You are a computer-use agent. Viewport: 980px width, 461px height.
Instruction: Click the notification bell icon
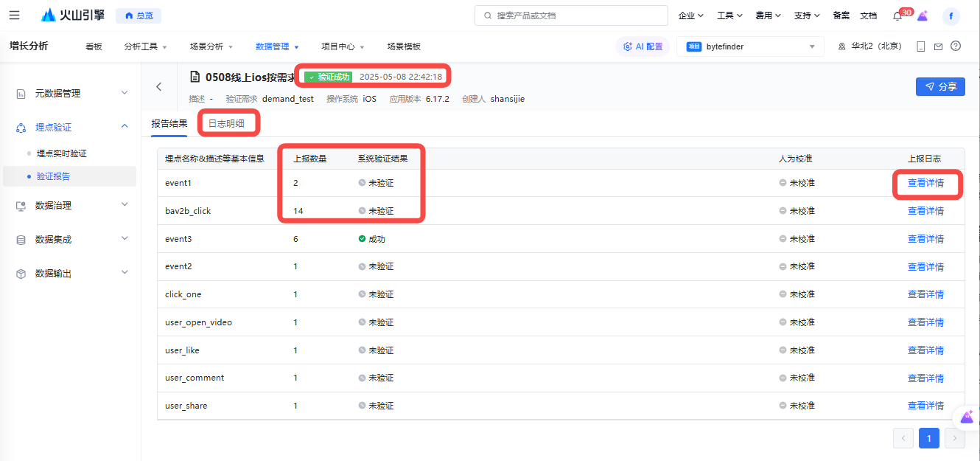click(x=897, y=16)
